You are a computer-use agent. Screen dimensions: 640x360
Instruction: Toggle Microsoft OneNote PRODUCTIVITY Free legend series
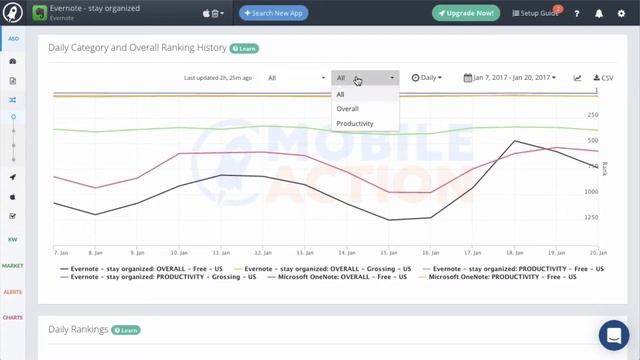497,277
